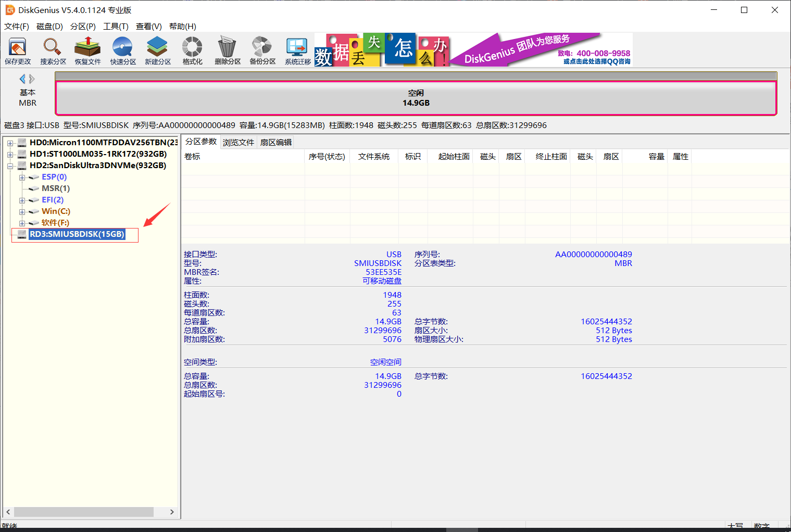Start 系统迁移 system migration
This screenshot has height=532, width=791.
[x=297, y=50]
